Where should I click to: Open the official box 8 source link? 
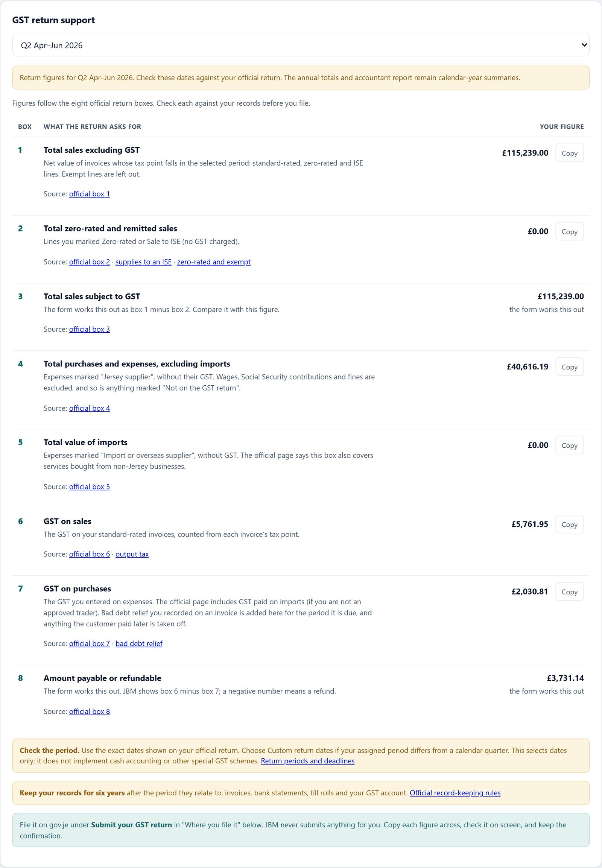(x=90, y=711)
